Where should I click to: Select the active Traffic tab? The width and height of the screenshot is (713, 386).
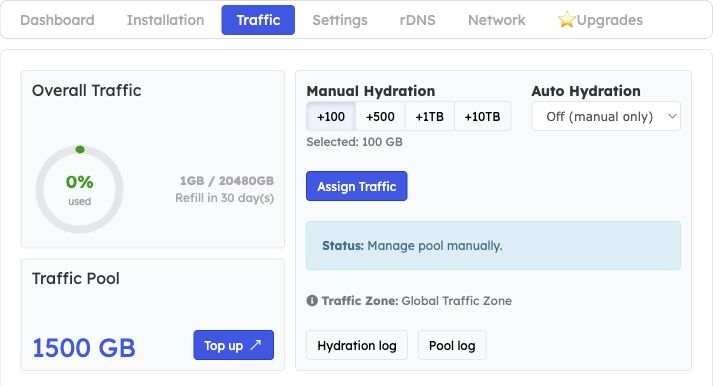[258, 20]
